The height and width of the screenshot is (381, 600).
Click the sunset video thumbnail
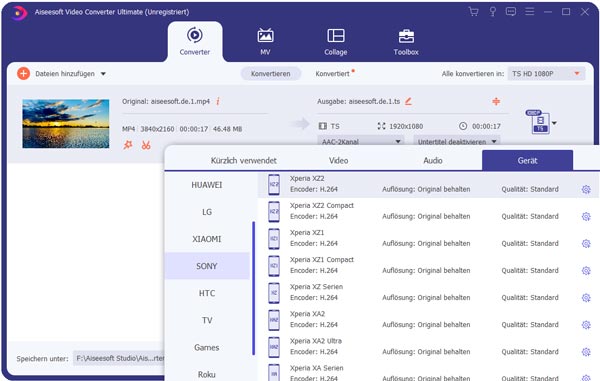(x=66, y=124)
